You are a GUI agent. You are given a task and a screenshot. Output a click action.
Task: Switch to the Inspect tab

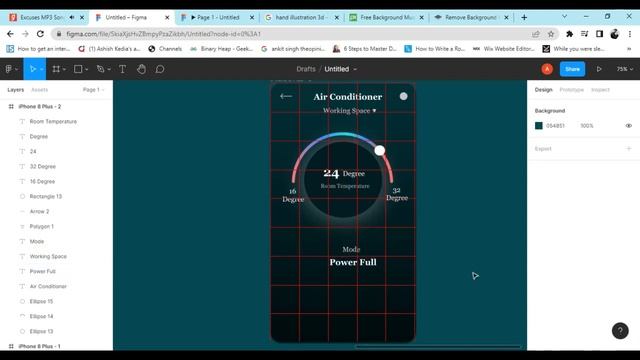[600, 90]
